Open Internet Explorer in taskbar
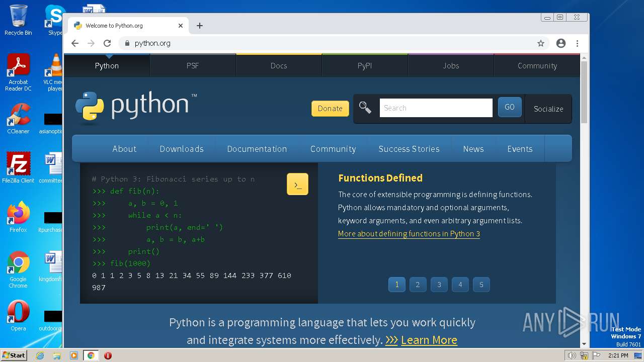 (x=40, y=355)
